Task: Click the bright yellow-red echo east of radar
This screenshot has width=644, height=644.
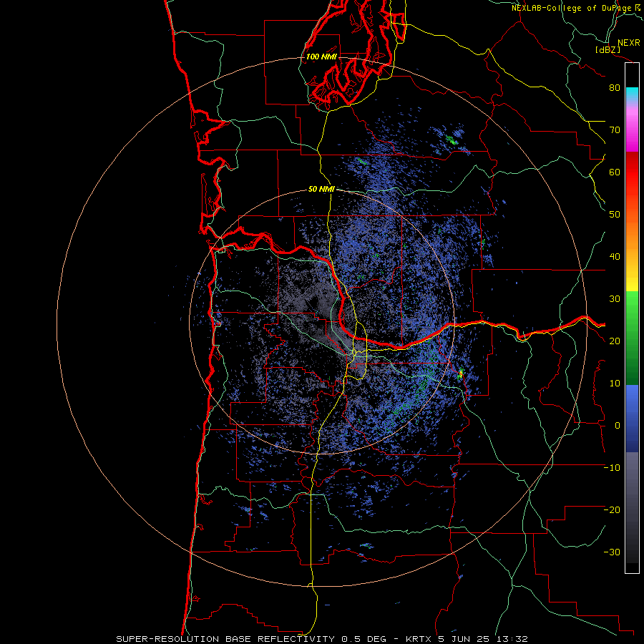Action: click(460, 374)
